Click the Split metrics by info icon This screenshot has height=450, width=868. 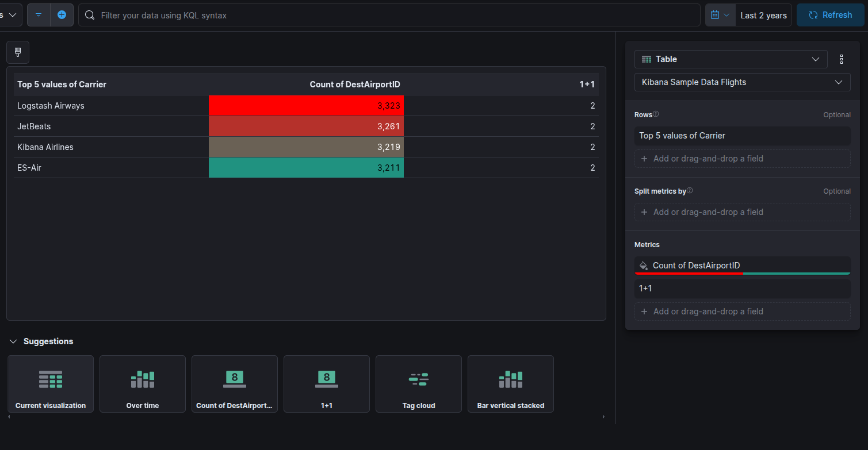pos(690,191)
